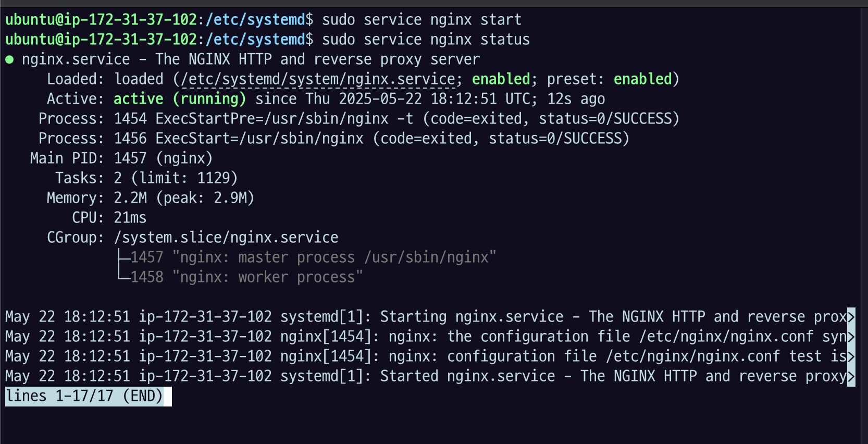Click the green 'active (running)' status text
Image resolution: width=868 pixels, height=444 pixels.
coord(180,99)
